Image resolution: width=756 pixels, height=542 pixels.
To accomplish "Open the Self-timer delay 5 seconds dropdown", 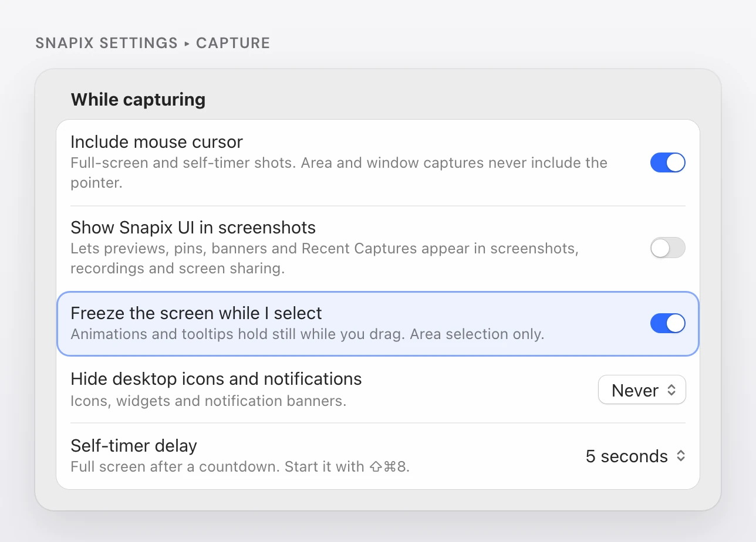I will [x=636, y=456].
